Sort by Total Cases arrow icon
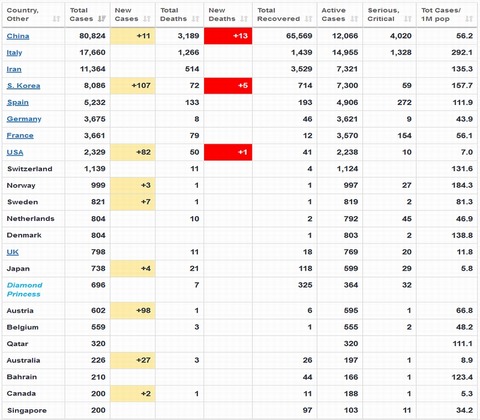Viewport: 480px width, 420px height. point(102,19)
